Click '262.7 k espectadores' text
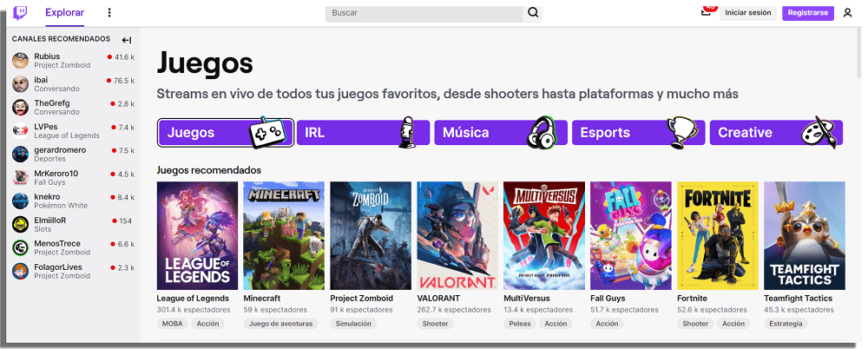The height and width of the screenshot is (349, 868). [x=454, y=310]
